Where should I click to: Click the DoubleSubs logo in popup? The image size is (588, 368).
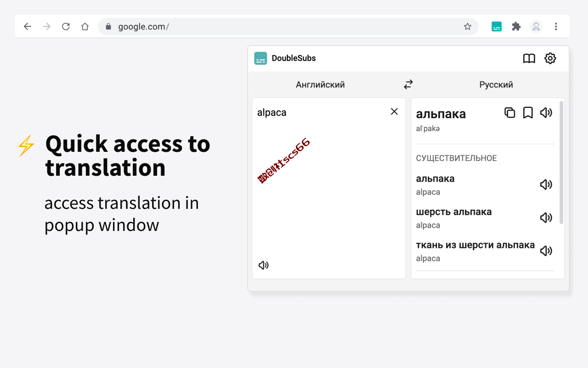point(260,58)
